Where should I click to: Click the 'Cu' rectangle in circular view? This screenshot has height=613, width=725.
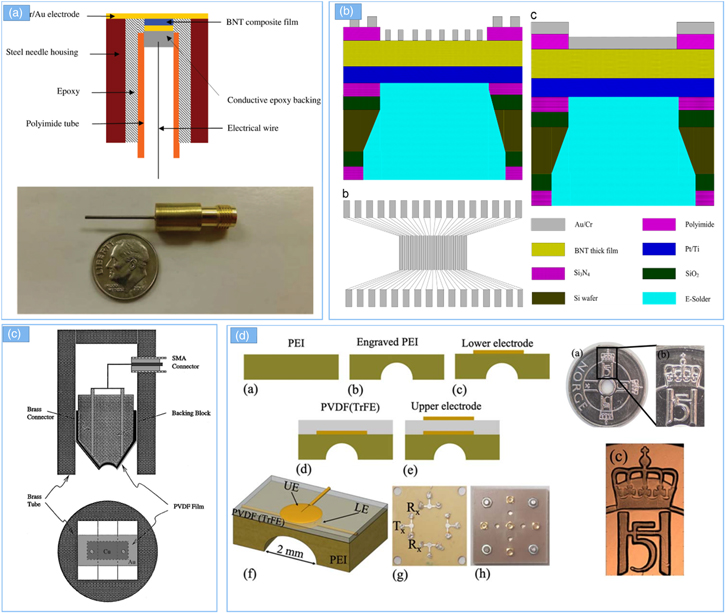pos(107,552)
